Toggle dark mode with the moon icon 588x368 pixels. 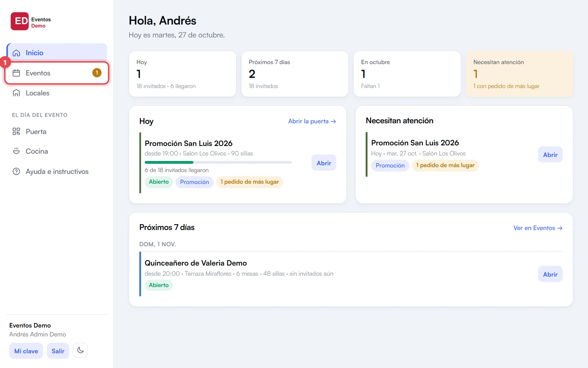[x=81, y=350]
